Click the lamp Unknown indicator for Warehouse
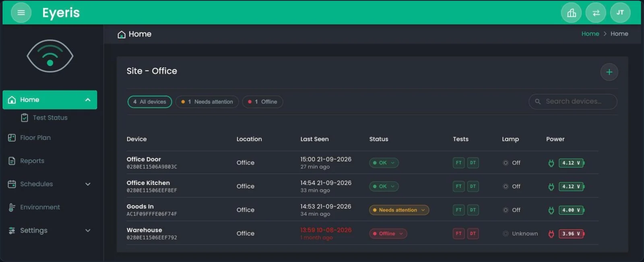This screenshot has height=262, width=644. coord(520,233)
